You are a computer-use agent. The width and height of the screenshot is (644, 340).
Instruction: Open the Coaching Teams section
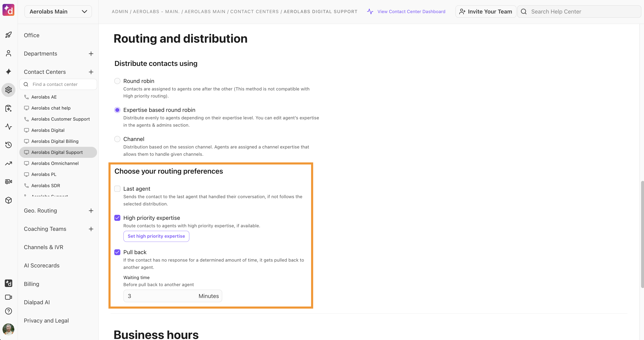(45, 229)
